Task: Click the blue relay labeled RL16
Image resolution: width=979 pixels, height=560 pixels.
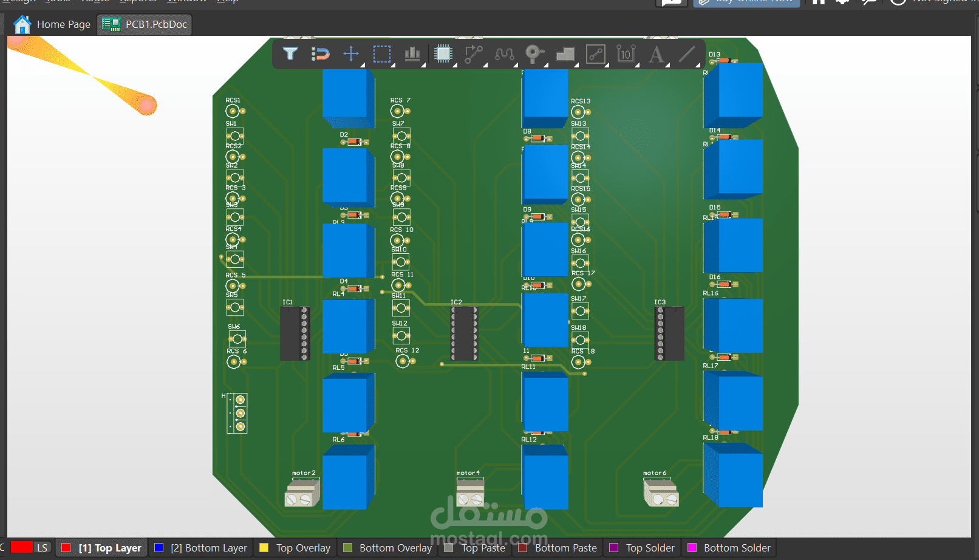Action: pos(733,326)
